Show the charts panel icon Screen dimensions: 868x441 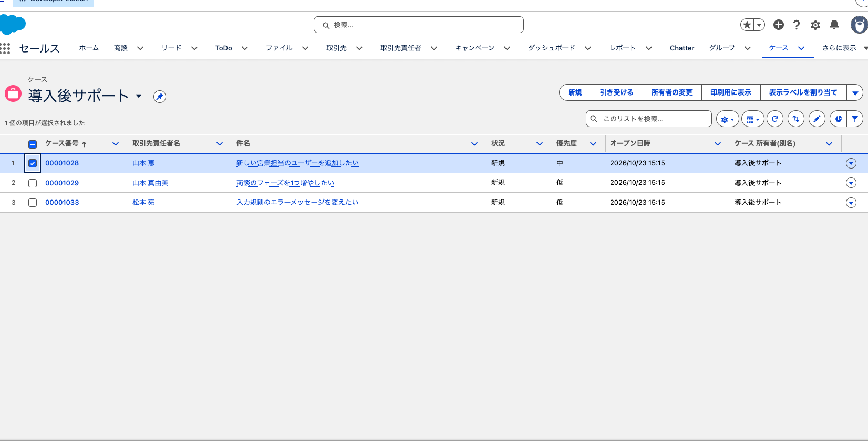839,119
